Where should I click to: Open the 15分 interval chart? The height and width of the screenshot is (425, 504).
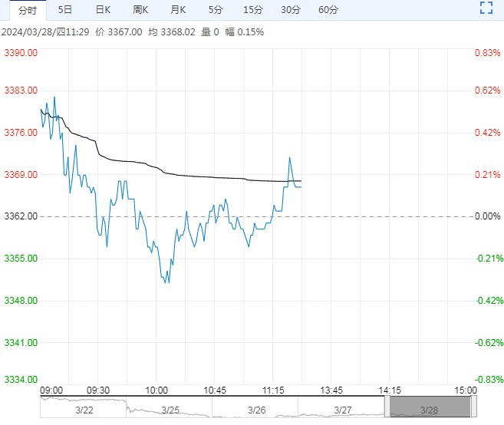coord(252,10)
